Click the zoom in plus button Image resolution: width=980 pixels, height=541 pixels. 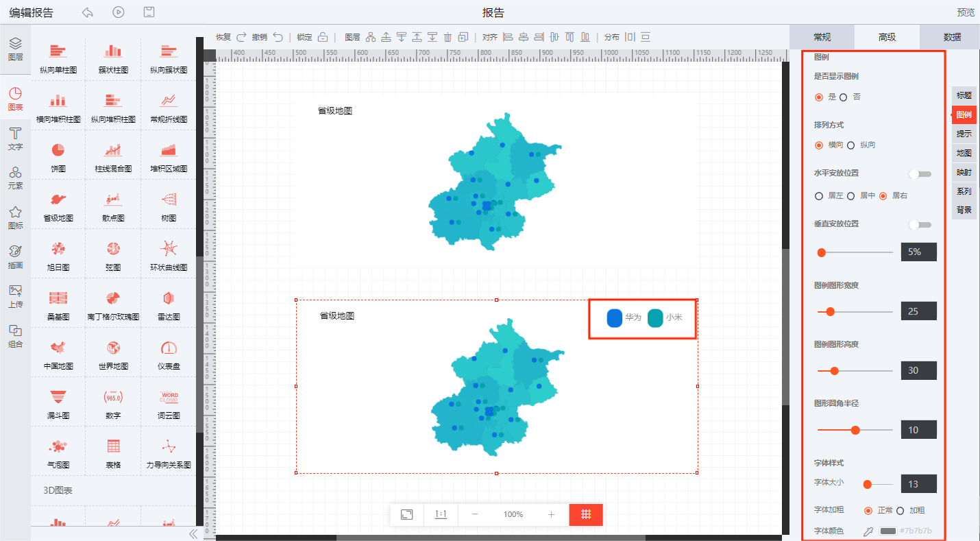click(x=551, y=514)
